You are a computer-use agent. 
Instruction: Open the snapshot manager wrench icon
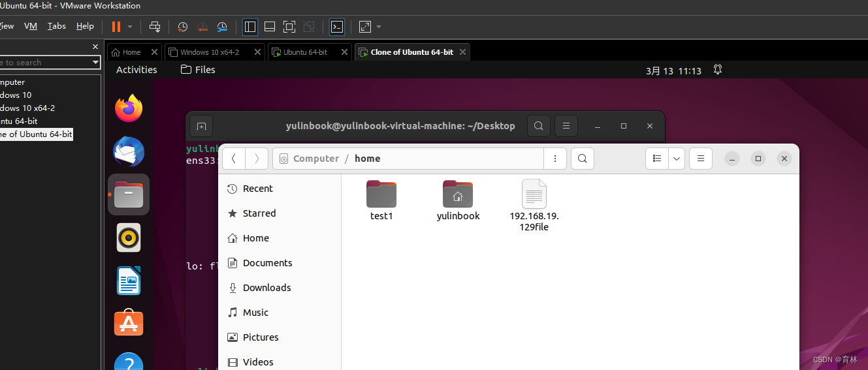222,27
